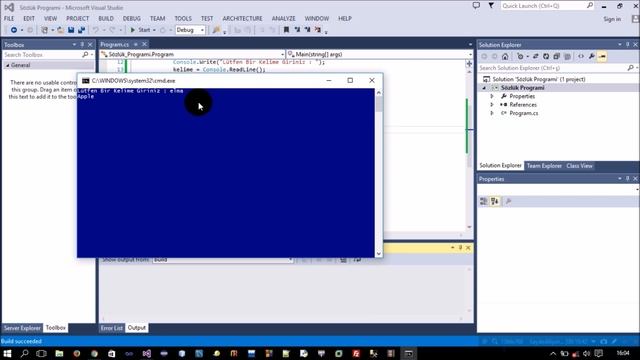Click the Find in Files toolbar icon
Screen dimensions: 640x360
click(x=216, y=30)
